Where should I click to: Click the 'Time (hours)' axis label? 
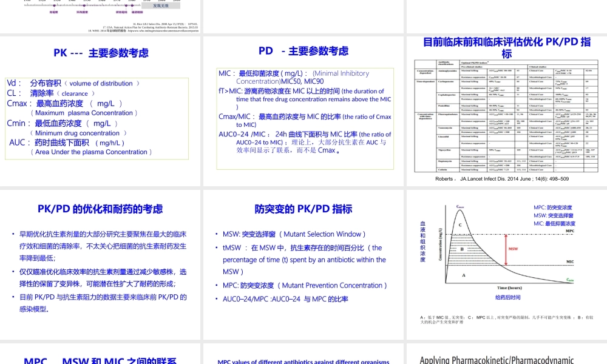pos(509,288)
